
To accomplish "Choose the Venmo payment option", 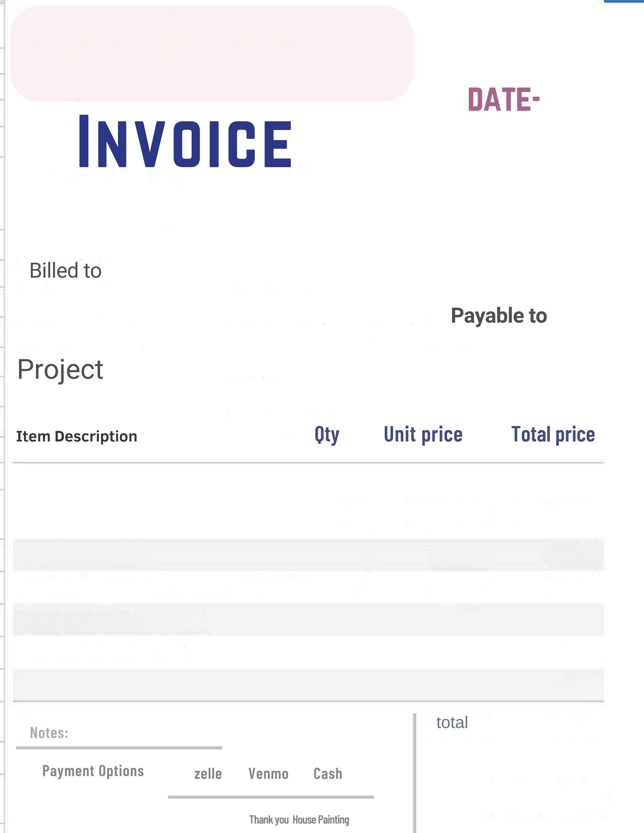I will point(268,774).
